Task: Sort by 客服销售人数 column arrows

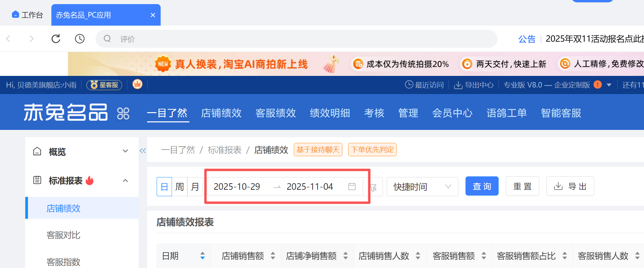Action: click(x=638, y=256)
